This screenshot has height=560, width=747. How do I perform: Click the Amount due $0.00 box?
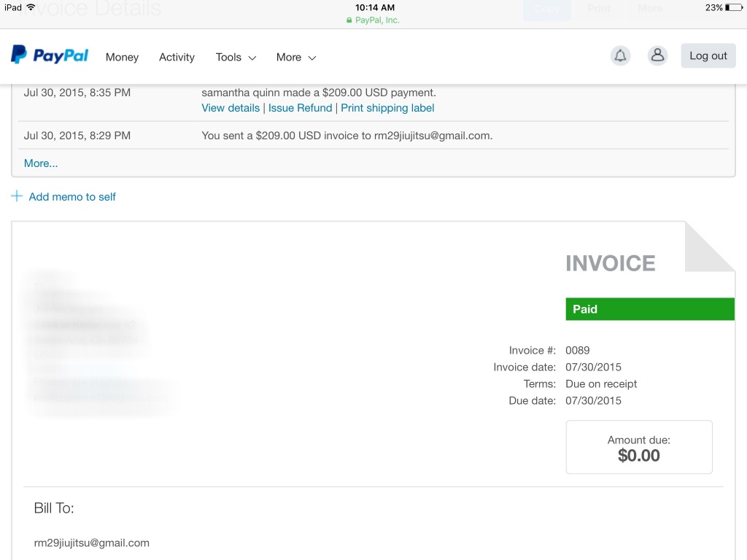[639, 447]
